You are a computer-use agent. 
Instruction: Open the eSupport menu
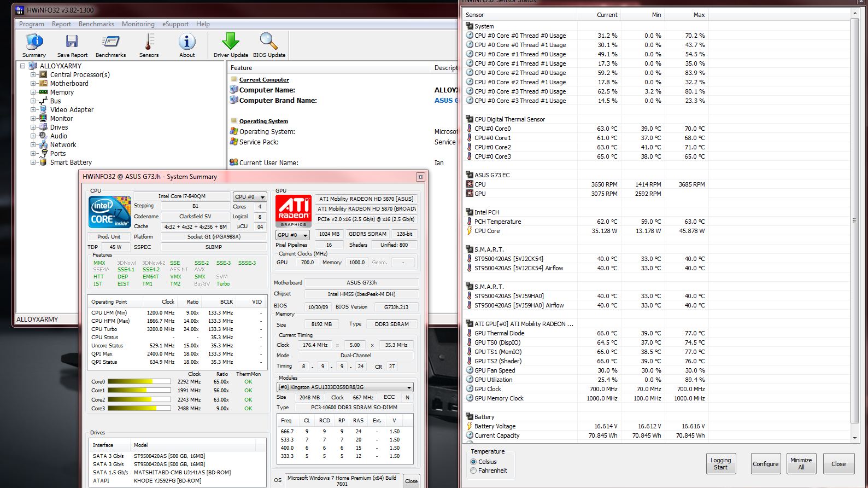point(175,24)
